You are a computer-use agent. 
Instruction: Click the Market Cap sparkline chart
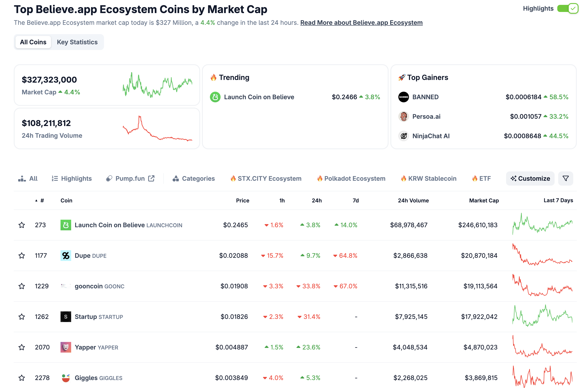click(158, 85)
